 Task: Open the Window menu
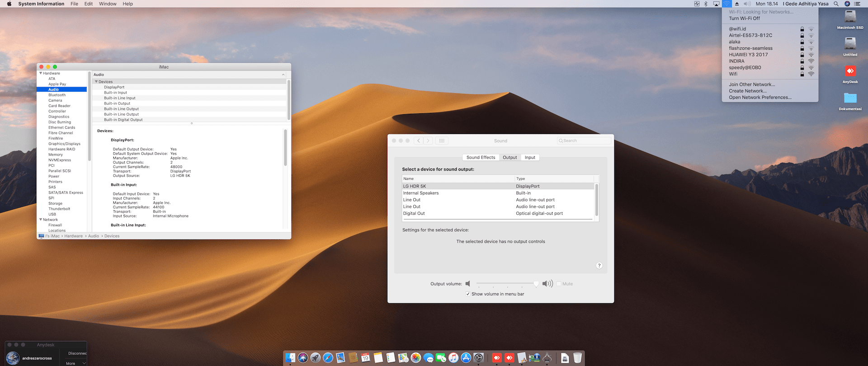click(108, 4)
